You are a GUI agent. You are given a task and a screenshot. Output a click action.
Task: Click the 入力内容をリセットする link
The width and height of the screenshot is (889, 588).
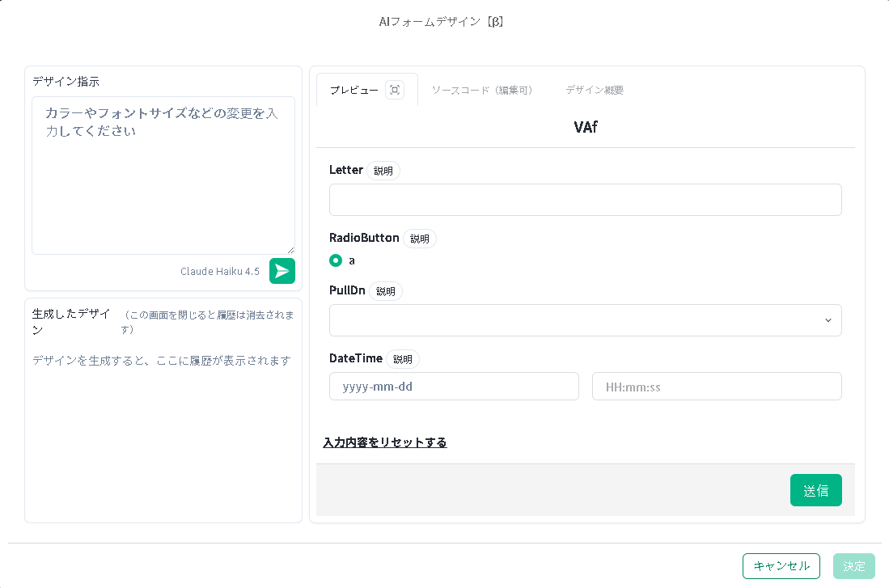pyautogui.click(x=385, y=442)
